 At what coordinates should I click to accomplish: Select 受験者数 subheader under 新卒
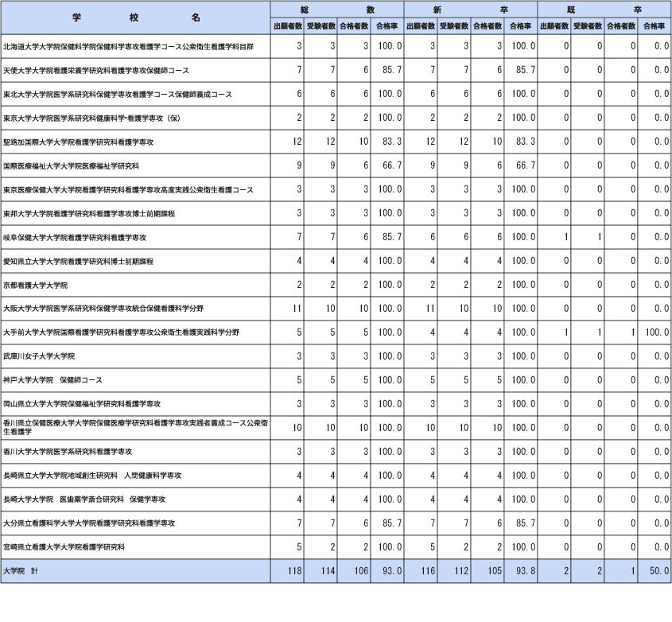454,26
